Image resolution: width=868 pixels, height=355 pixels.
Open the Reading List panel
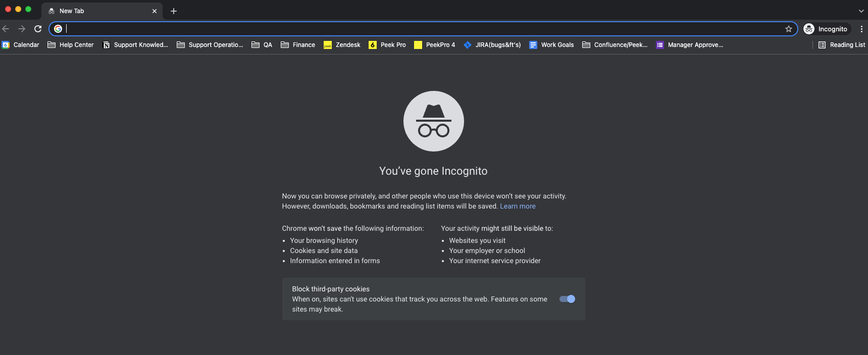[841, 45]
